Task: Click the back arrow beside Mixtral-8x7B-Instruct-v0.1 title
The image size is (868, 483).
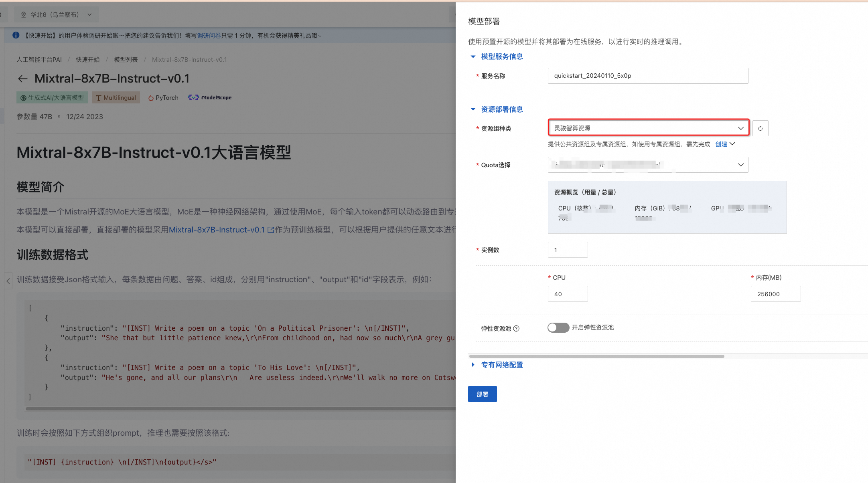Action: (x=23, y=79)
